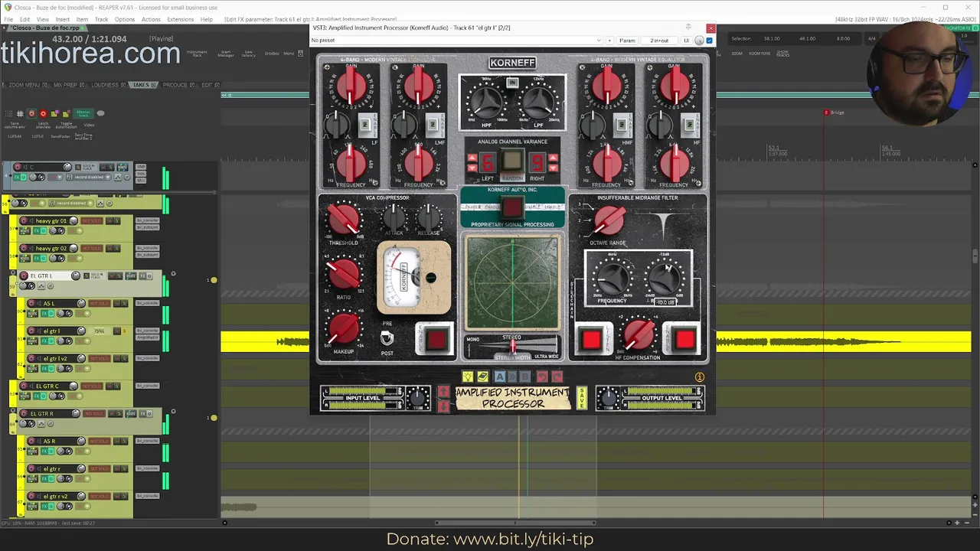This screenshot has height=551, width=980.
Task: Toggle the LF band ENABLE switch
Action: tap(365, 124)
